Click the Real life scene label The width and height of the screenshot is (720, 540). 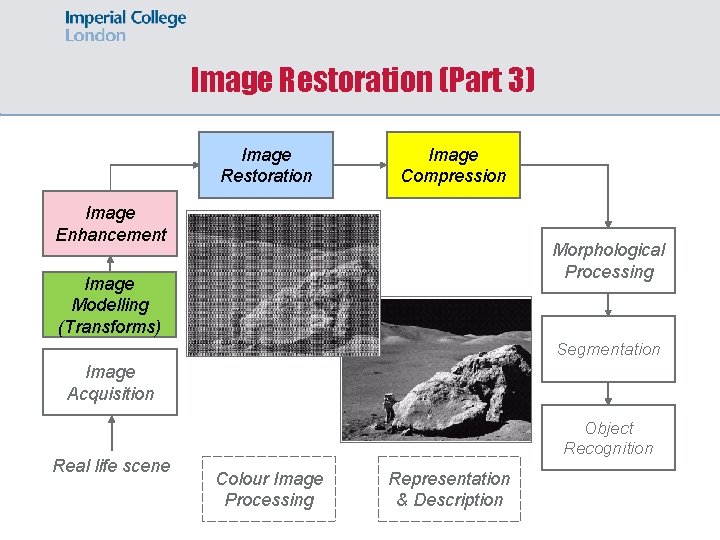coord(112,466)
